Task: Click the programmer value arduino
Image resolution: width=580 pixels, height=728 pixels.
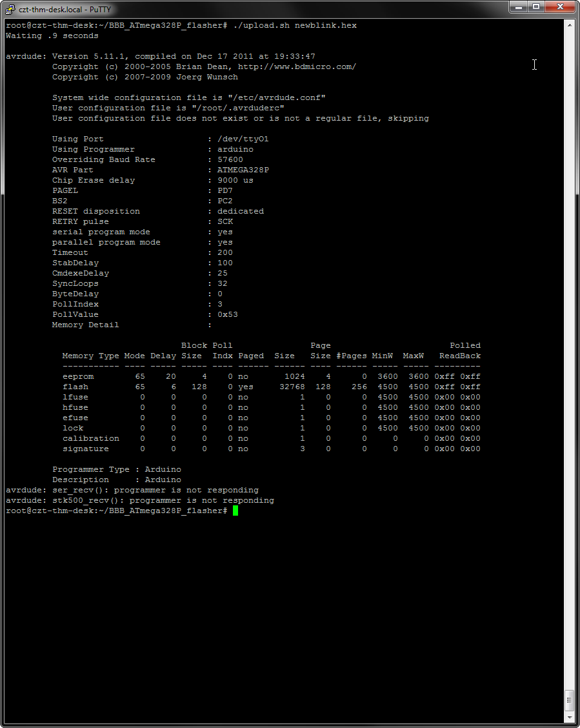Action: (235, 150)
